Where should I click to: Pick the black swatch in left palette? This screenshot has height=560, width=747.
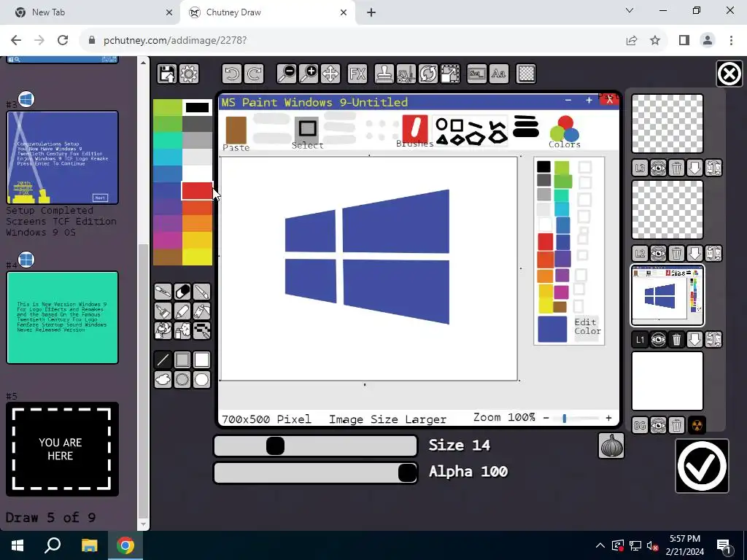pos(197,108)
